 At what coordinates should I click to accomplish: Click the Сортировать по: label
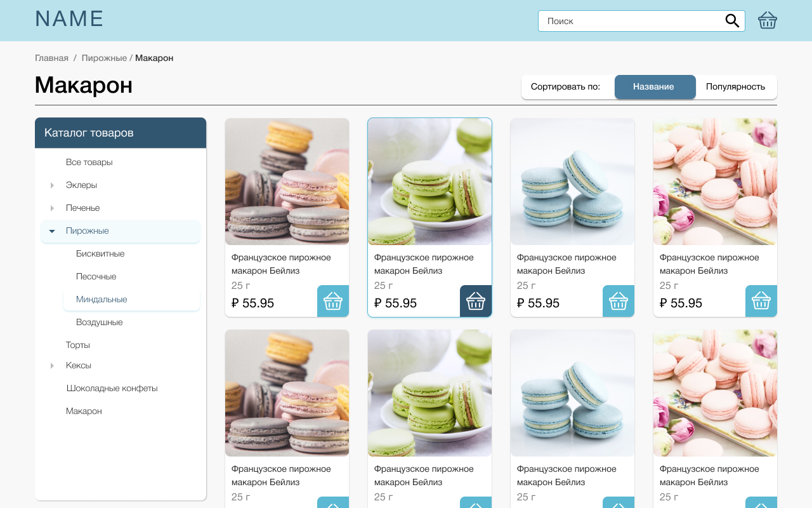(x=565, y=87)
